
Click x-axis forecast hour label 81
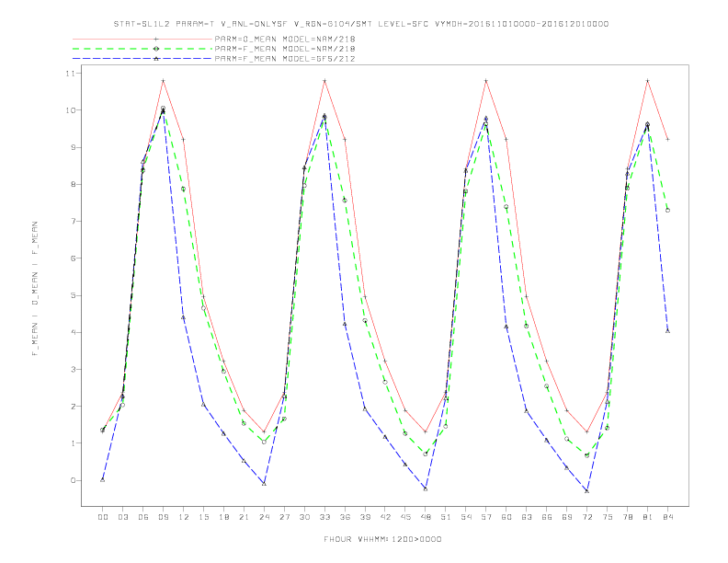648,517
